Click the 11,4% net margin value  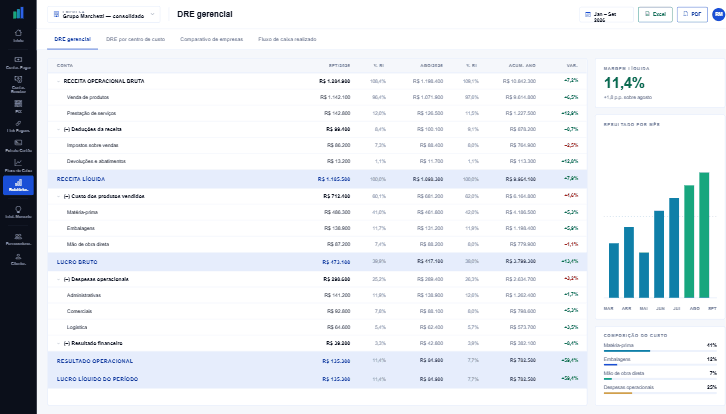(x=624, y=83)
